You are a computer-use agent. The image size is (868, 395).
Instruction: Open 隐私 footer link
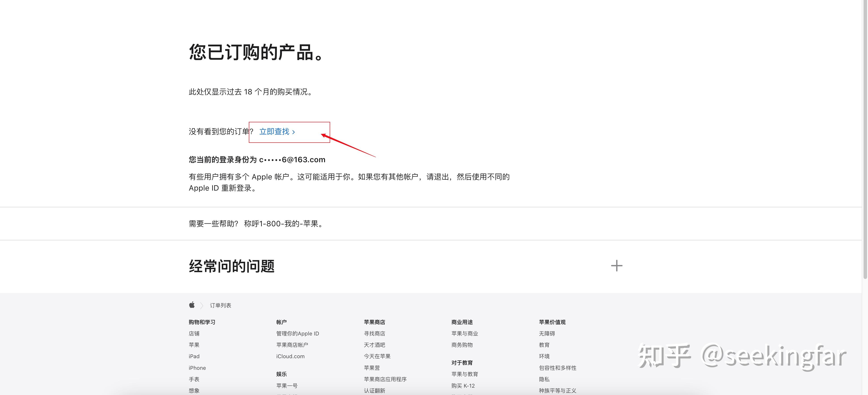tap(544, 379)
